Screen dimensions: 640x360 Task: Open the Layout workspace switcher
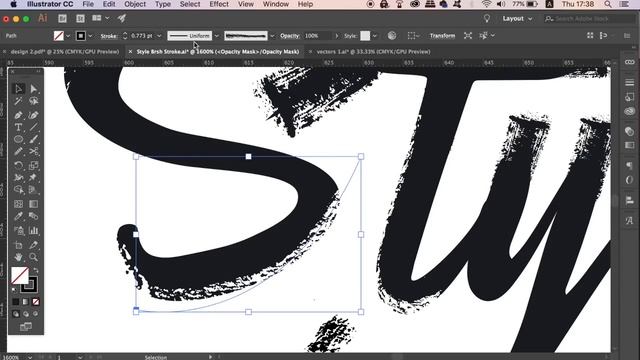click(517, 18)
